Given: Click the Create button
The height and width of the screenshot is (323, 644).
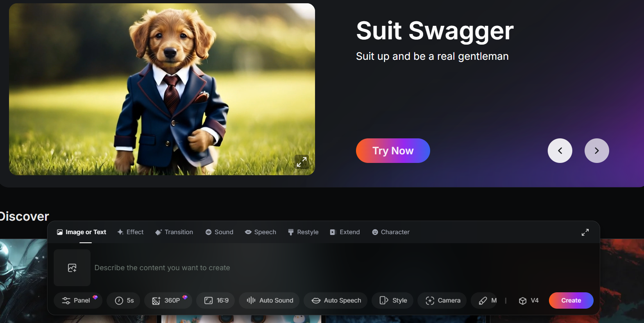Looking at the screenshot, I should [x=571, y=300].
